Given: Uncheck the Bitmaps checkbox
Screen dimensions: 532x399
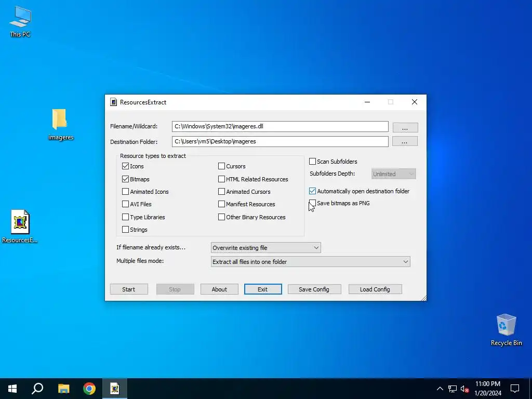Looking at the screenshot, I should coord(125,179).
